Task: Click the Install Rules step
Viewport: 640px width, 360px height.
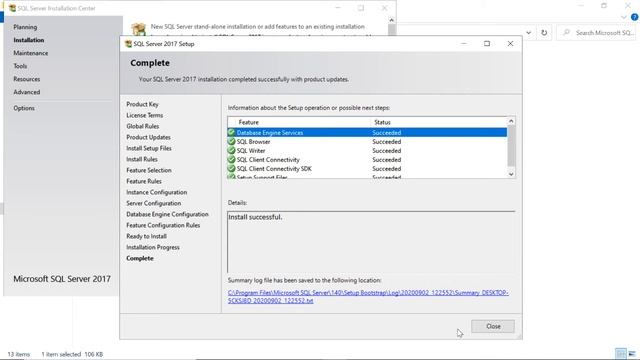Action: [142, 159]
